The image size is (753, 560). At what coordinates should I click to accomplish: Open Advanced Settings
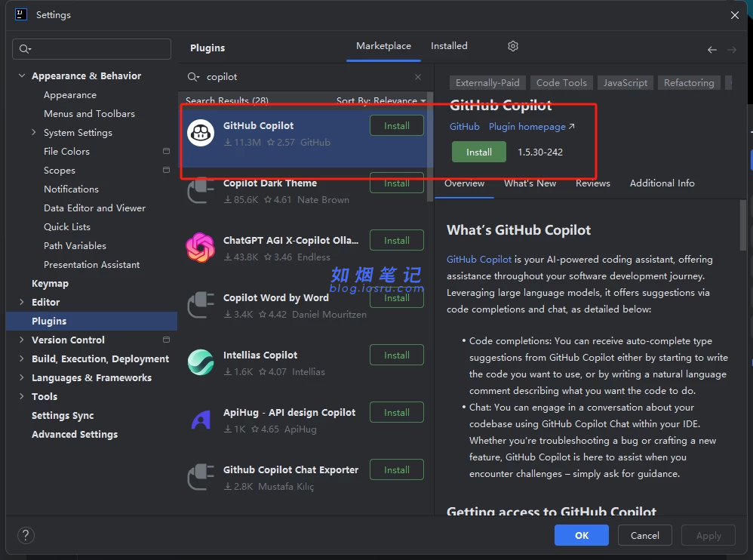[x=75, y=434]
